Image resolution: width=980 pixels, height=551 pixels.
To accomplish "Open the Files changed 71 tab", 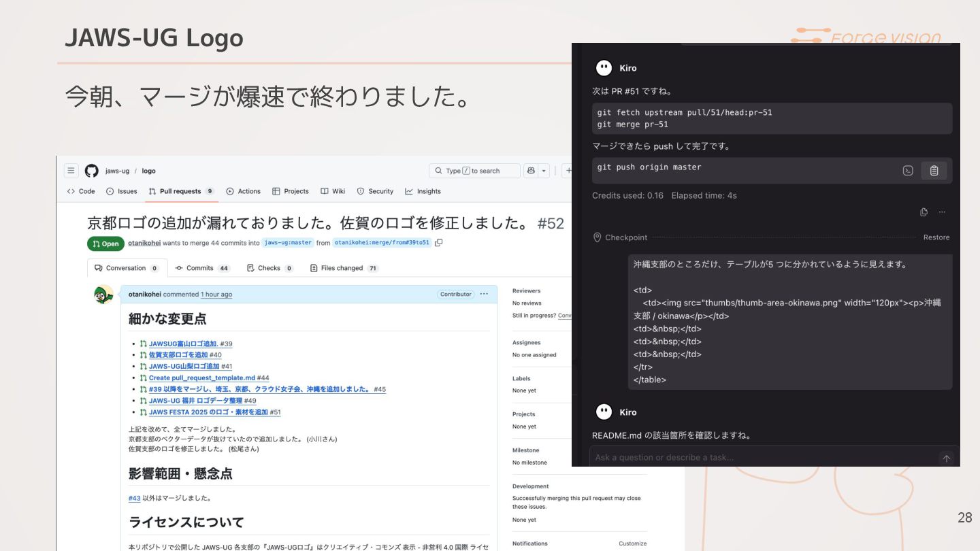I will [x=344, y=268].
